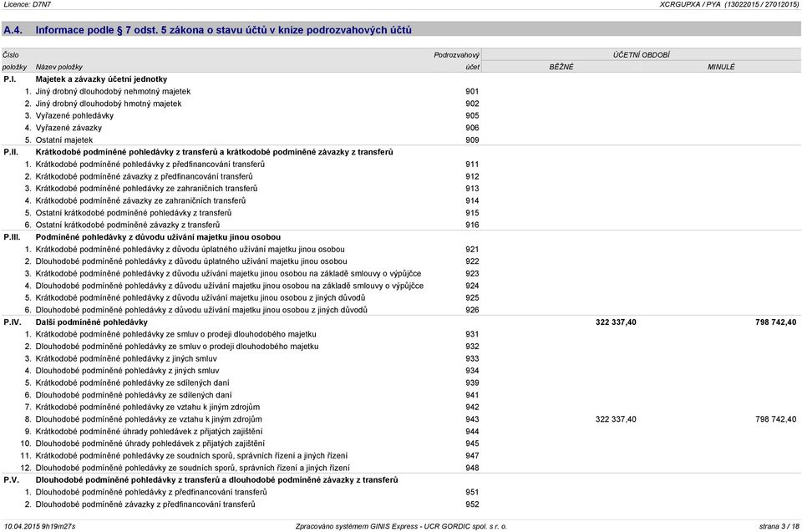The height and width of the screenshot is (532, 802).
Task: Click 'Krátkodobé podmíněné závazky ze zahraničních transferů'
Action: coord(140,201)
